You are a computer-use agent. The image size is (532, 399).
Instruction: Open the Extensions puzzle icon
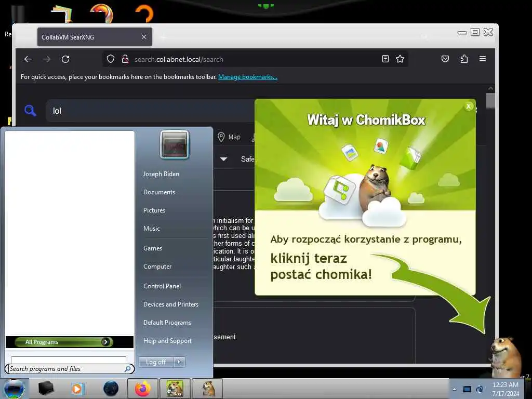tap(464, 59)
